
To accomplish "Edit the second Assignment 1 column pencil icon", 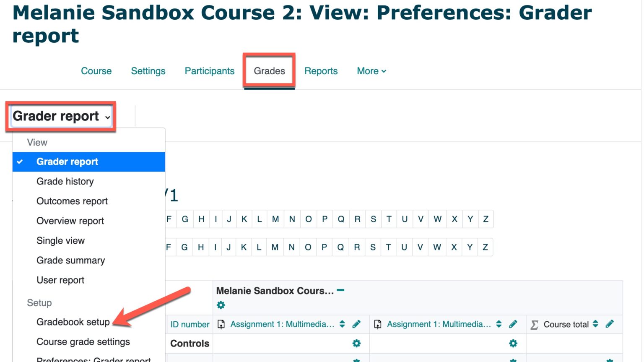I will (x=513, y=324).
